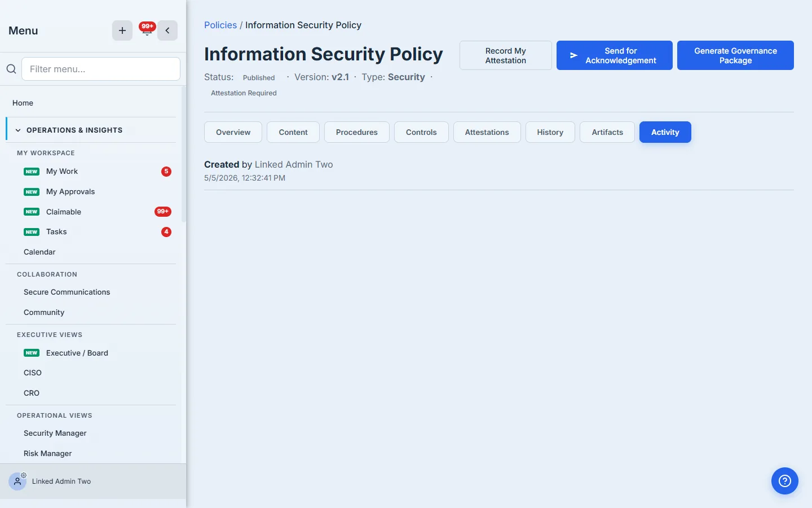Open the Executive / Board view
The image size is (812, 508).
77,353
